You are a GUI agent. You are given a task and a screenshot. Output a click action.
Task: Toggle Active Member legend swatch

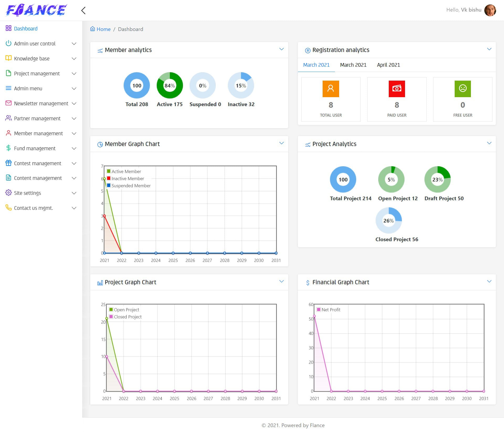(109, 171)
